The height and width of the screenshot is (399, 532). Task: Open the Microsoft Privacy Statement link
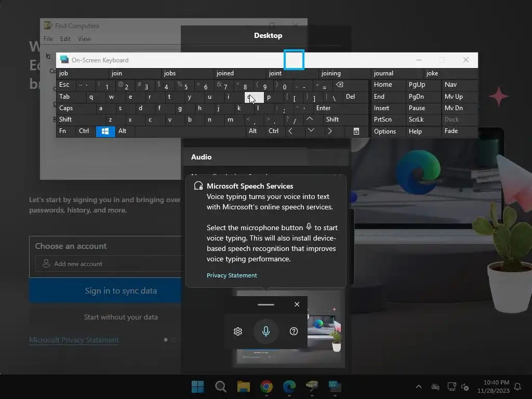74,340
